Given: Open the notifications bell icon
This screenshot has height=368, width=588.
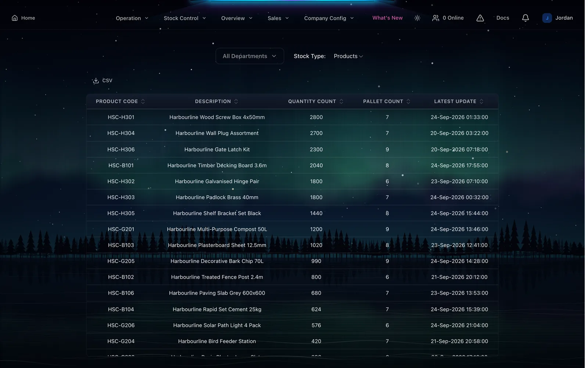Looking at the screenshot, I should click(x=526, y=18).
